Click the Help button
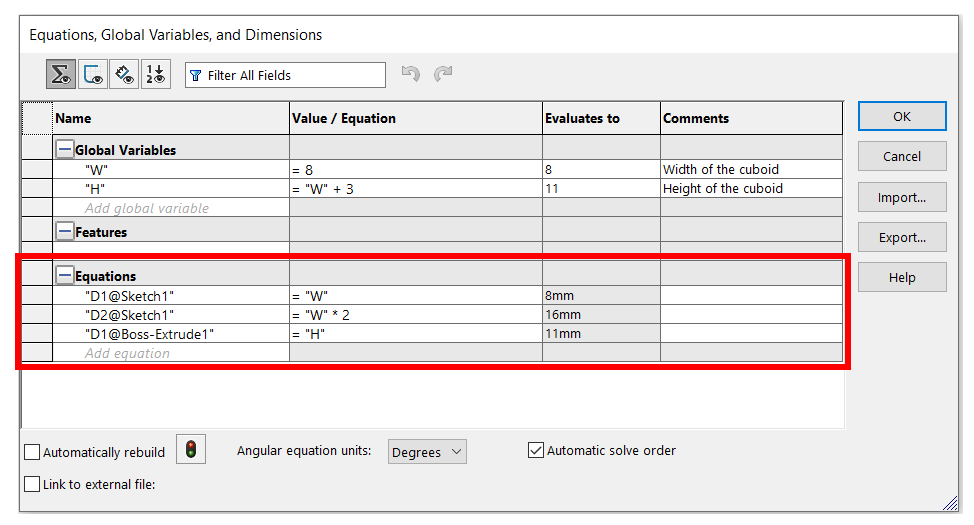974x525 pixels. pos(902,278)
